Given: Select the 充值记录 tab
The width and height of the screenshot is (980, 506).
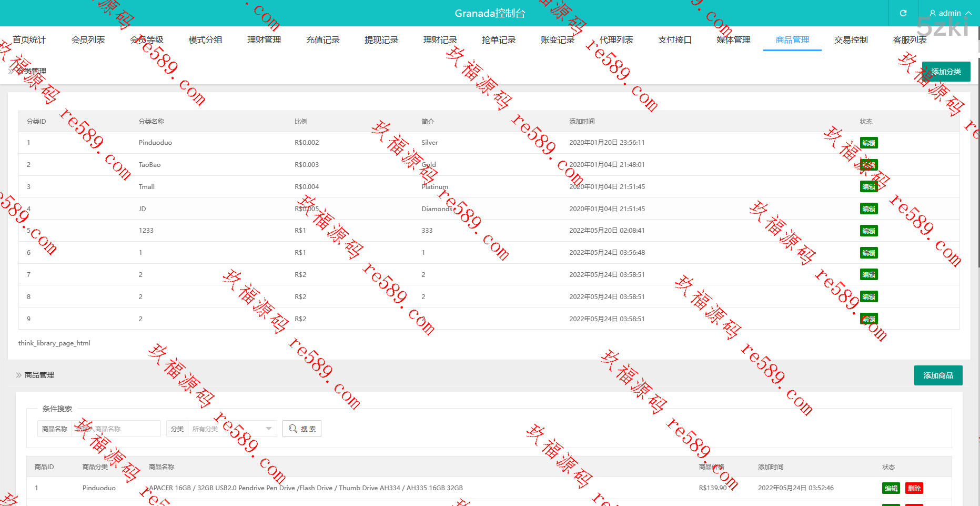Looking at the screenshot, I should click(x=322, y=40).
